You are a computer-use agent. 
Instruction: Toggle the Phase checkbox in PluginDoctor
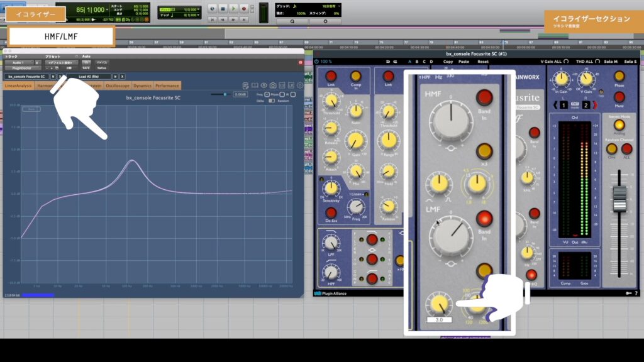tap(282, 94)
